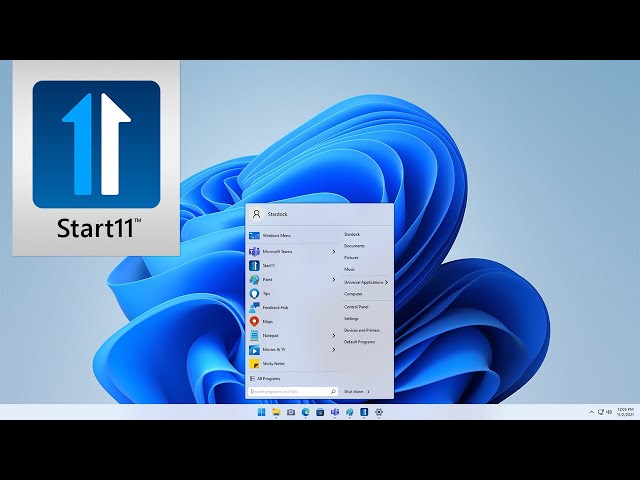
Task: Open the Teams icon on the taskbar
Action: point(335,412)
